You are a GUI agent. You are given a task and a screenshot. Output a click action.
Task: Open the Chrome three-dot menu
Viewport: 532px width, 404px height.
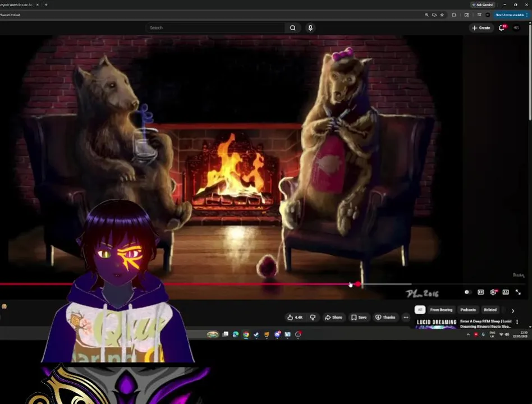point(526,15)
